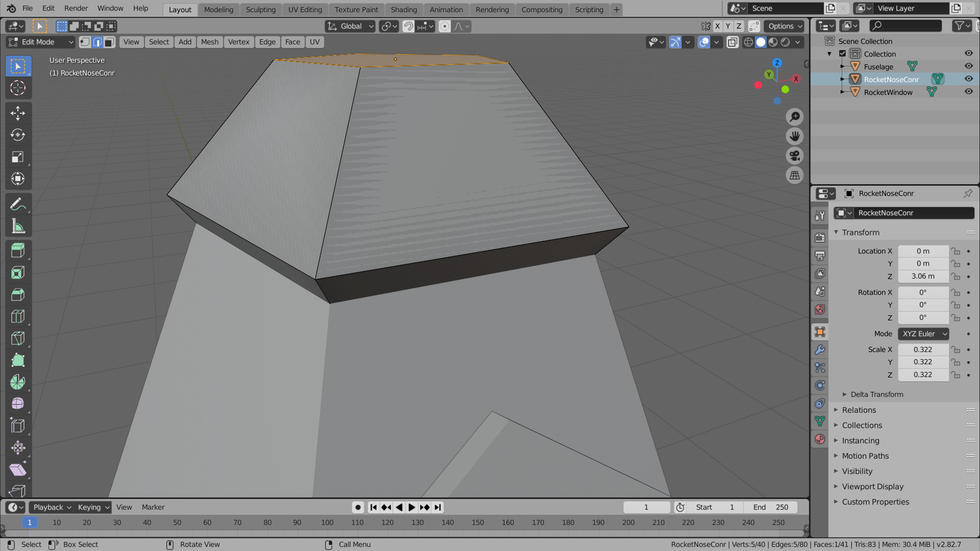
Task: Toggle visibility of RocketWindow object
Action: pos(968,92)
